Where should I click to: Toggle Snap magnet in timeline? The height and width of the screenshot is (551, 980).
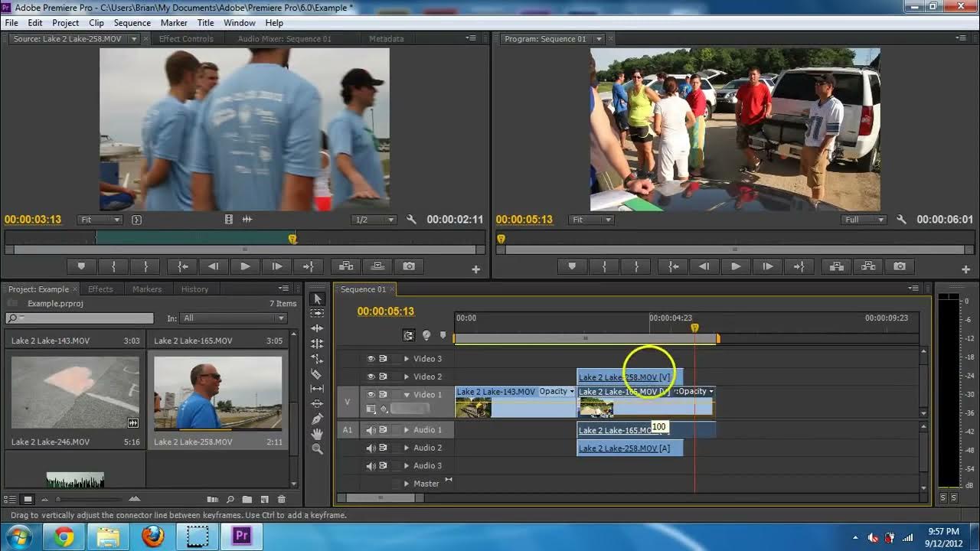(x=409, y=335)
